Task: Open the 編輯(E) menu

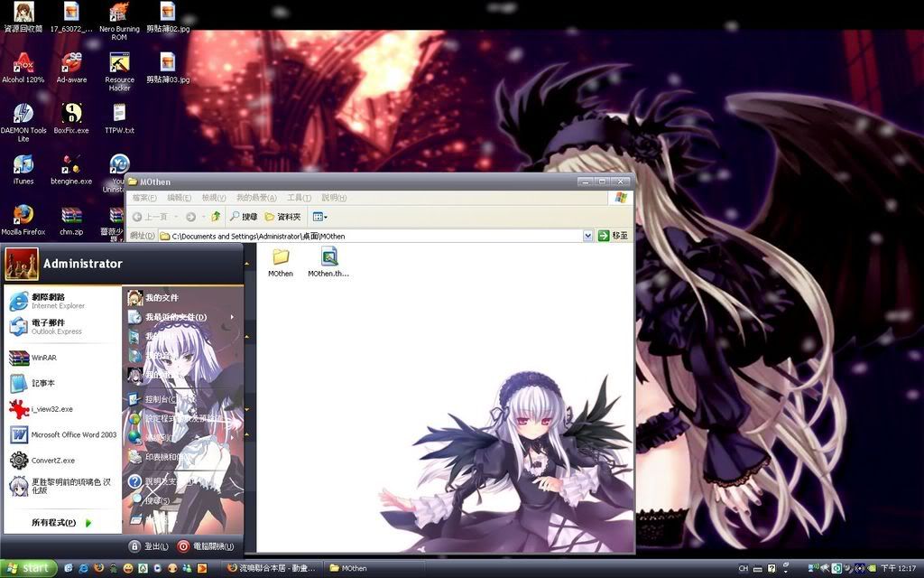Action: tap(180, 198)
